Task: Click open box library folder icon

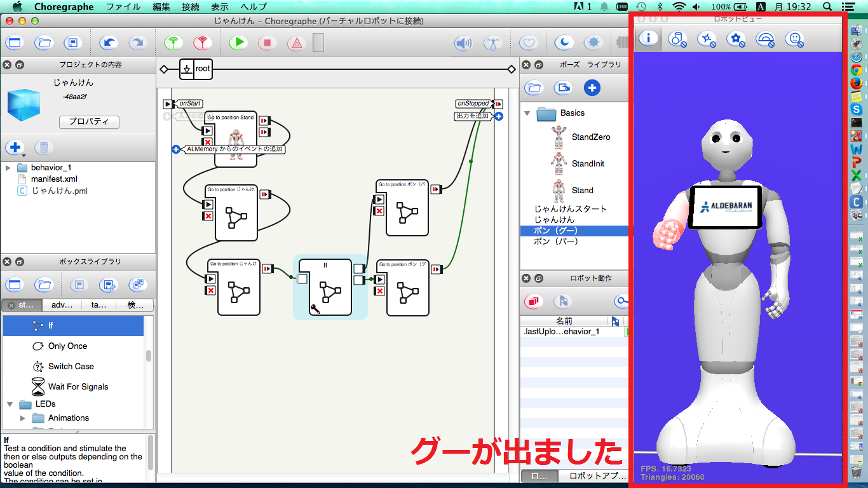Action: click(x=44, y=285)
